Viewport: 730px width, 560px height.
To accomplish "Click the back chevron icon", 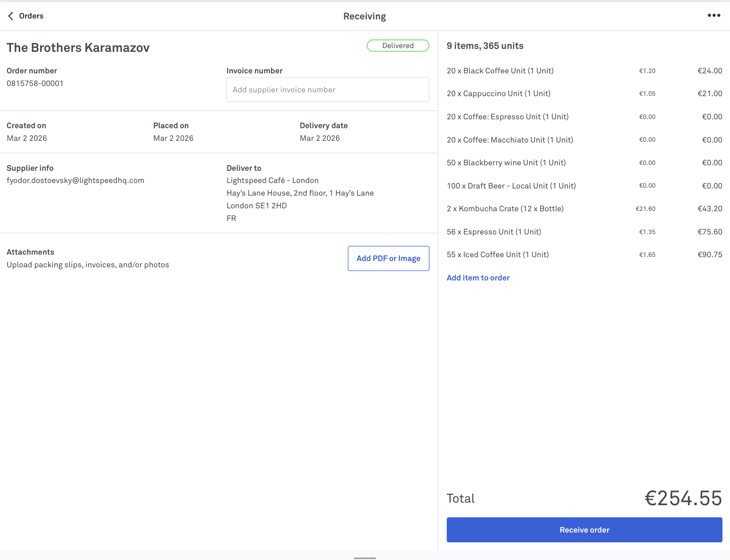I will [11, 16].
